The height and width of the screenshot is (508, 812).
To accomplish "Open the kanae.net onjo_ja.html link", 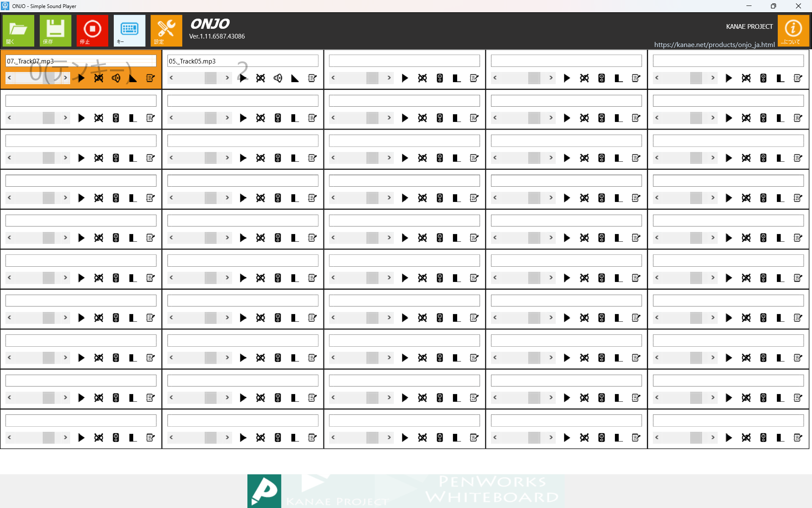I will (714, 44).
